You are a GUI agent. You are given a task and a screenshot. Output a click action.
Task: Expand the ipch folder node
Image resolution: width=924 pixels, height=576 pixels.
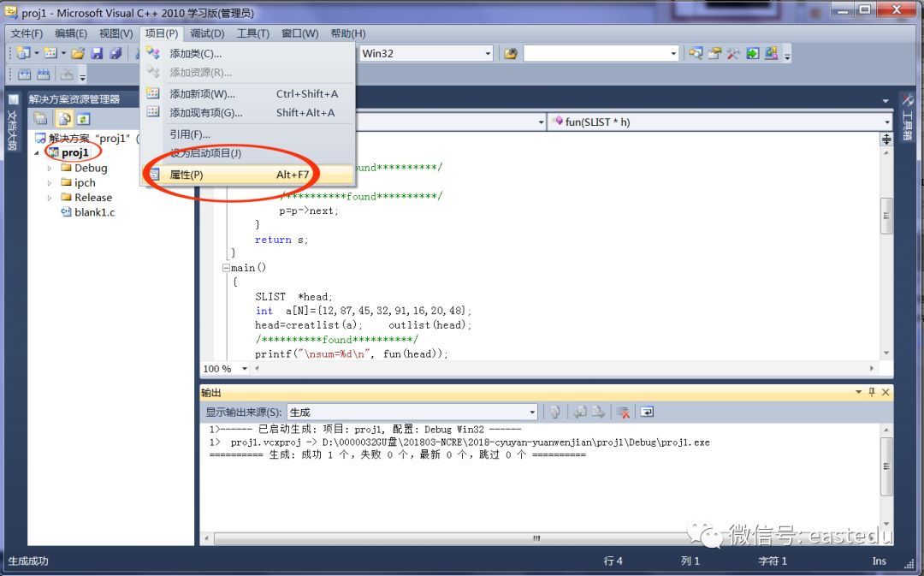click(50, 183)
